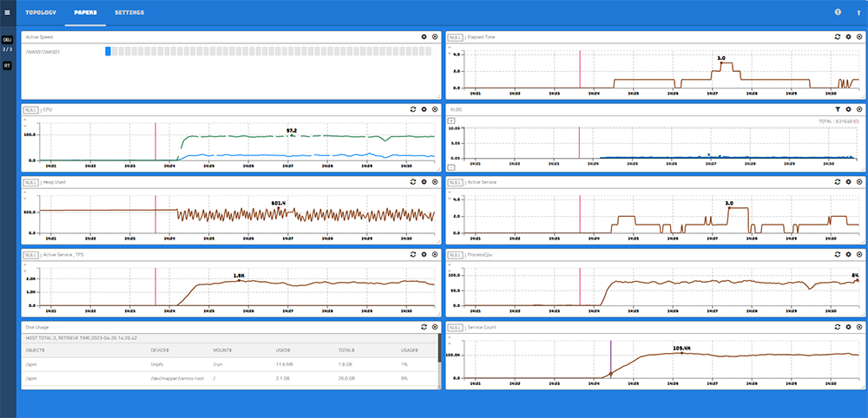Close the Service Count panel
The width and height of the screenshot is (868, 418).
[858, 327]
